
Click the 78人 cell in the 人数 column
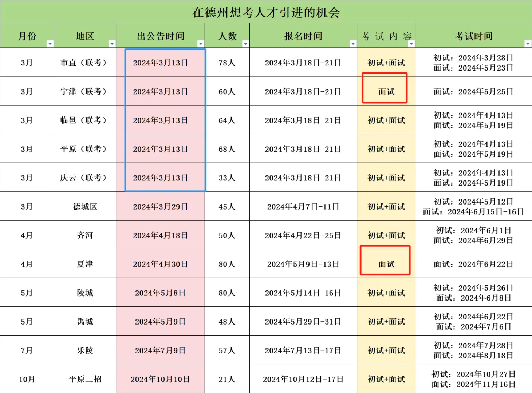click(x=227, y=62)
